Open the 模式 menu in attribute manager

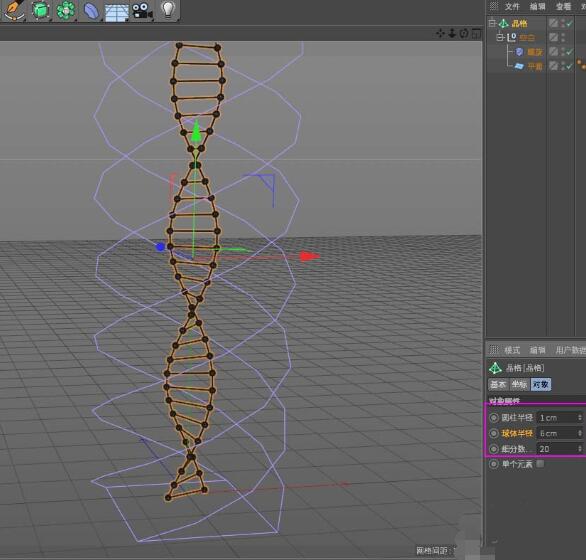pyautogui.click(x=512, y=350)
